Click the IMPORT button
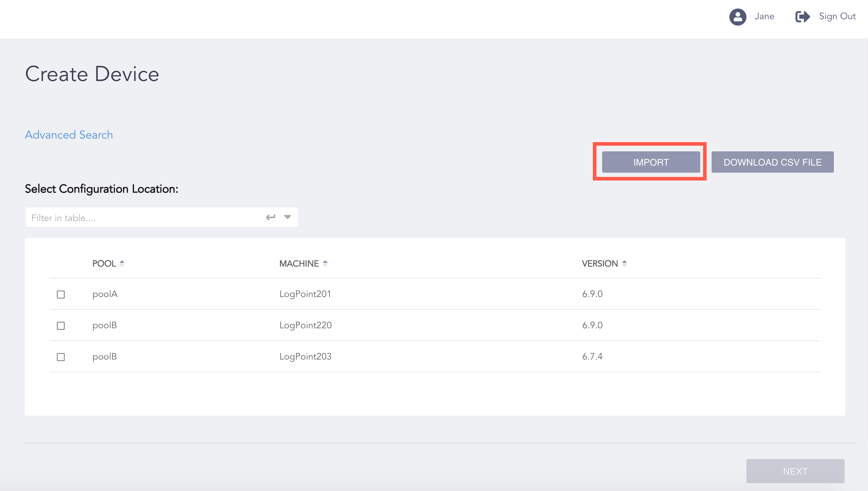Image resolution: width=868 pixels, height=491 pixels. [x=651, y=162]
